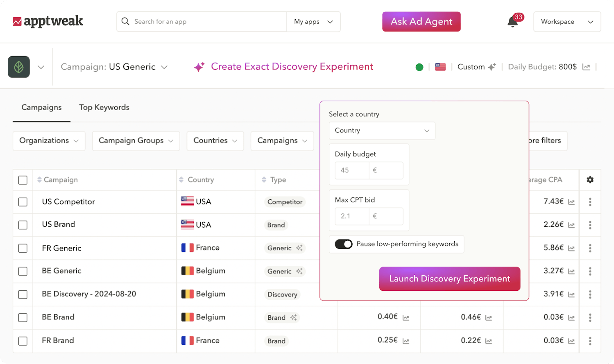Open three-dot menu for US Competitor row
Screen dimensions: 614x364
(590, 202)
